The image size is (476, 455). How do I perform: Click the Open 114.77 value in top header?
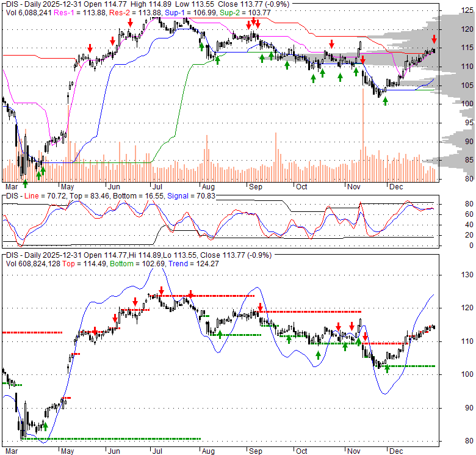click(x=106, y=4)
